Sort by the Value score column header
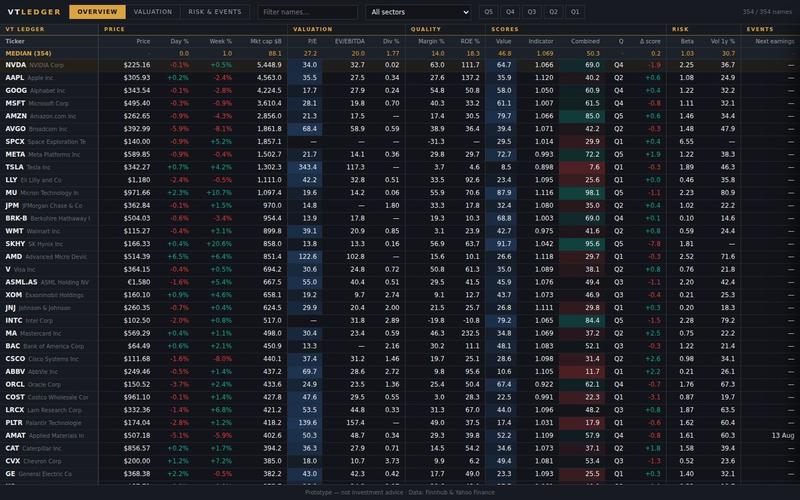Viewport: 800px width, 500px height. click(501, 41)
